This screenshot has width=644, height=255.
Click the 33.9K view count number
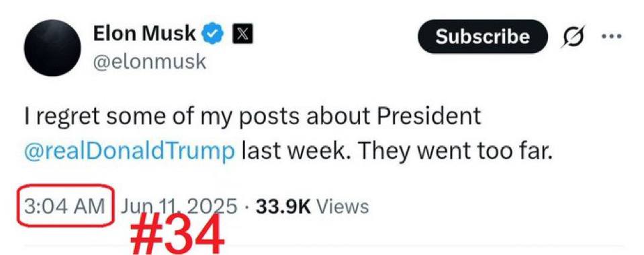click(283, 206)
